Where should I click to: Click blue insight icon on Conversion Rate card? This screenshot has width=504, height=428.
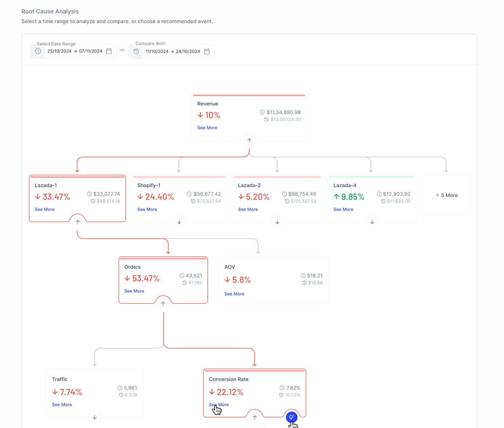[x=292, y=417]
